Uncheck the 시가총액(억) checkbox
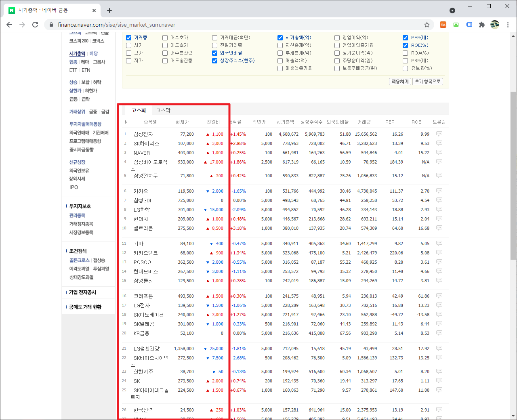Screen dimensions: 517x420 point(280,38)
